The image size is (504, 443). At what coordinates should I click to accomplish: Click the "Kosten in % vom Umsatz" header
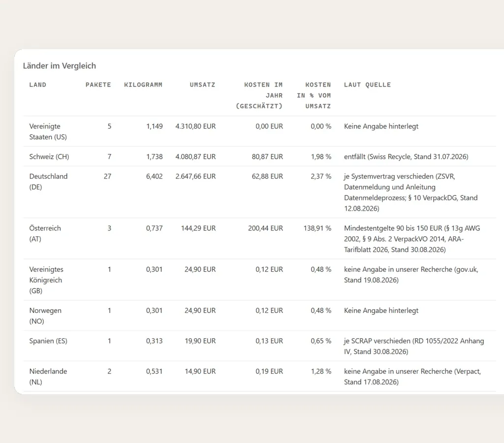(314, 95)
